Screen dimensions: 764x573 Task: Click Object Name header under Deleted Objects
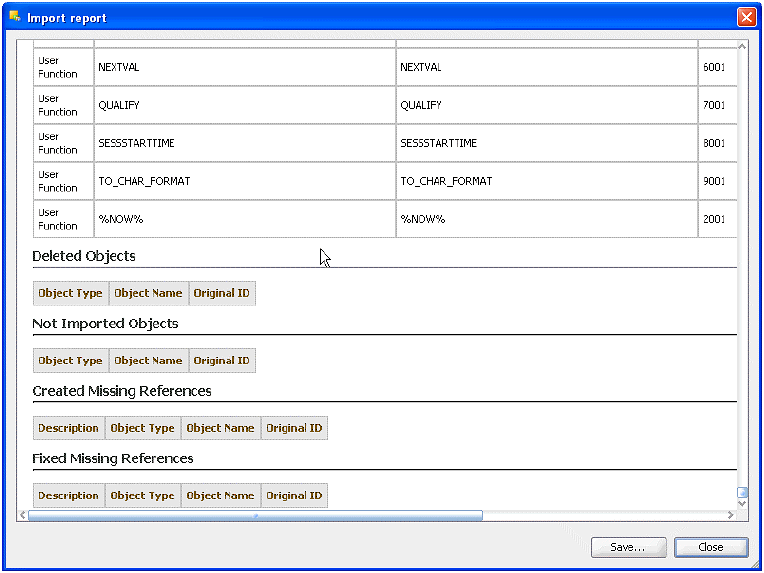click(x=149, y=293)
